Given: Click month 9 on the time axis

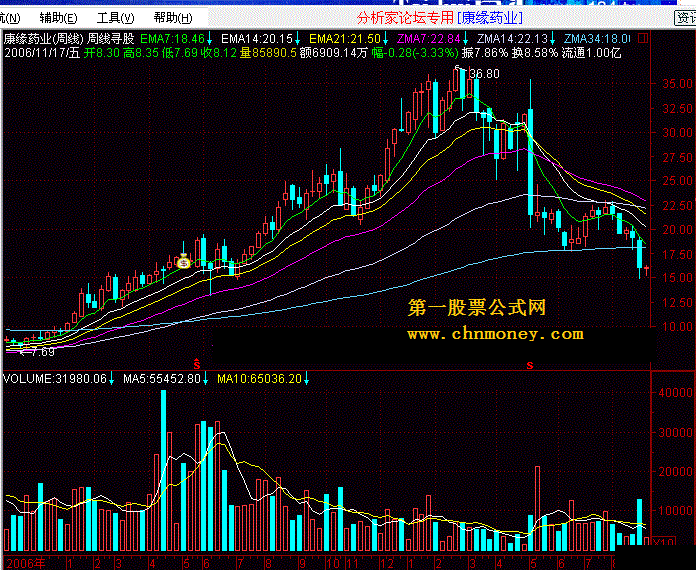Looking at the screenshot, I should [x=302, y=564].
